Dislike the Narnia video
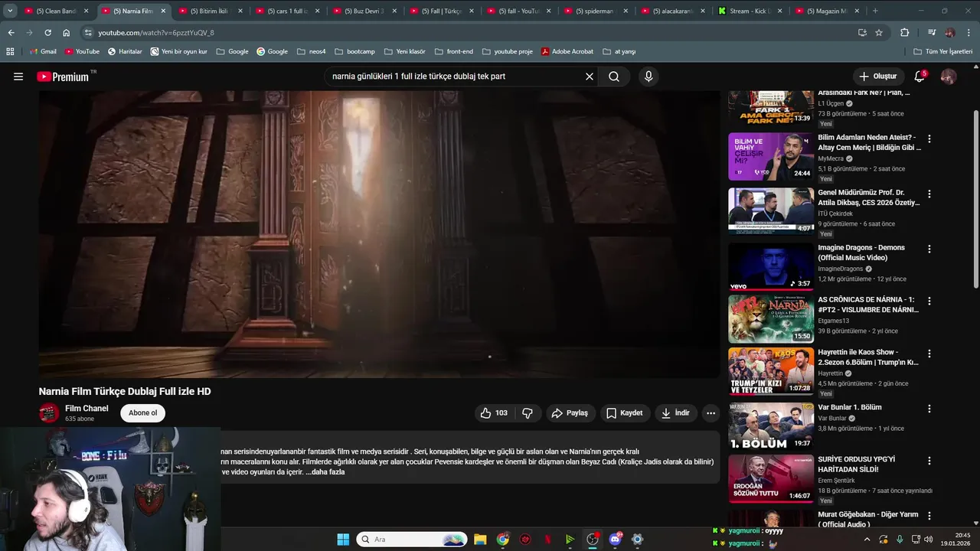The width and height of the screenshot is (980, 551). 528,413
